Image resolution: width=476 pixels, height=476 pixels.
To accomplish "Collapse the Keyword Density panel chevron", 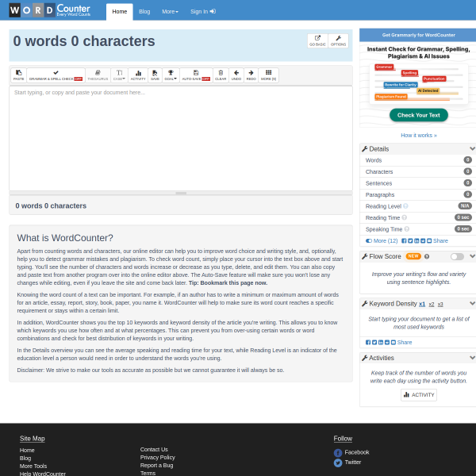I will (472, 303).
